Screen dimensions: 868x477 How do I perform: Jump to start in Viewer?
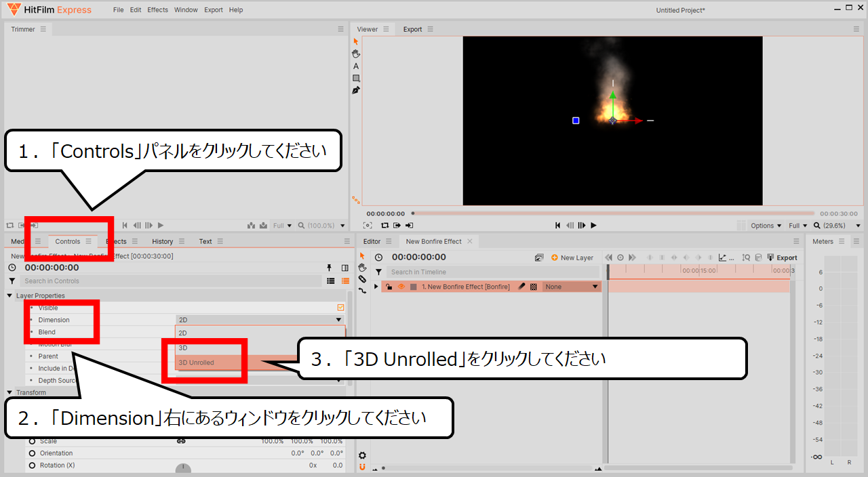click(558, 226)
